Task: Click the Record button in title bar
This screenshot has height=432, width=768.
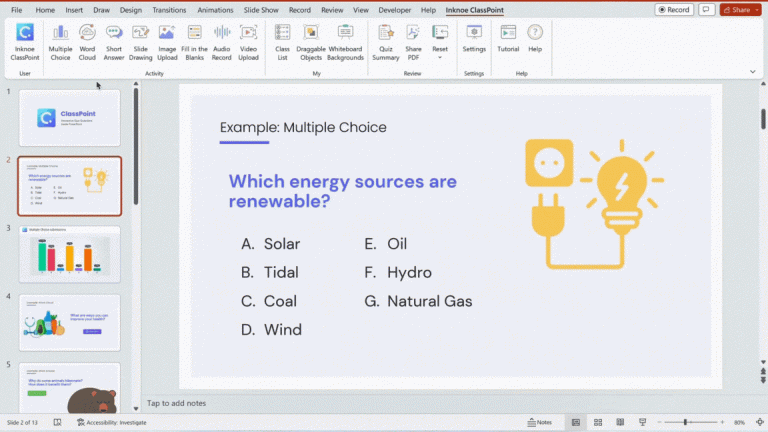Action: pyautogui.click(x=674, y=10)
